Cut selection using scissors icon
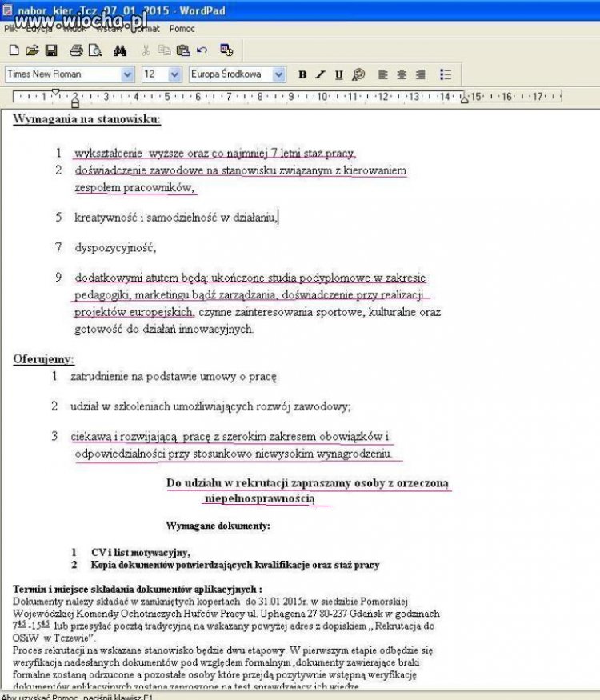 (146, 50)
